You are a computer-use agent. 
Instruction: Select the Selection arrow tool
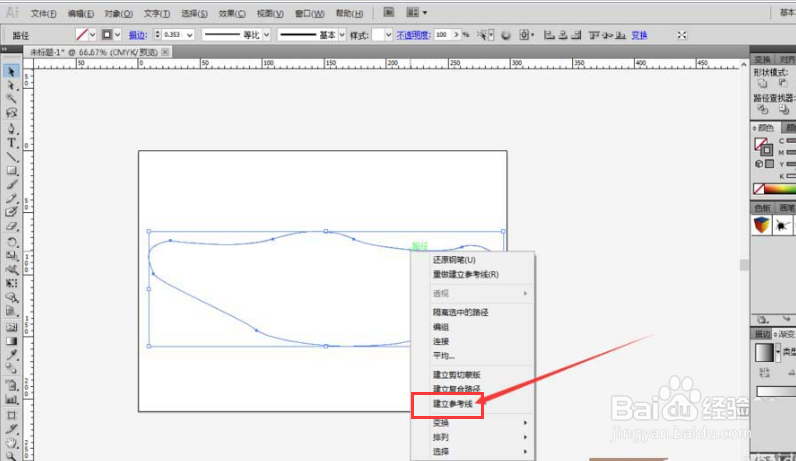(x=11, y=72)
